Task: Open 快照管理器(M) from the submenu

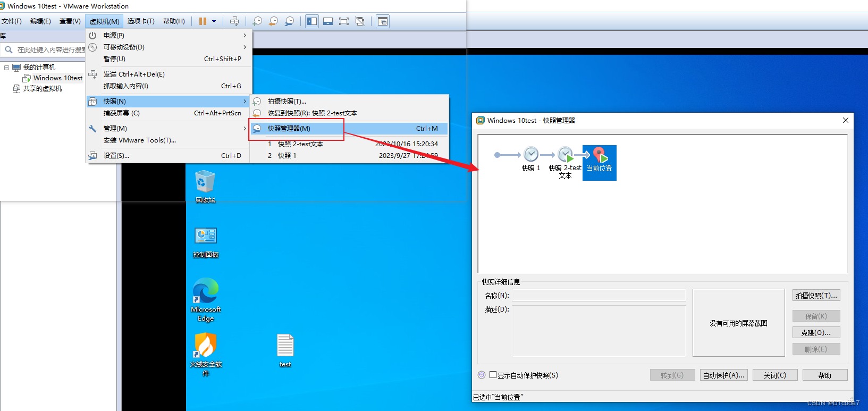Action: tap(349, 128)
